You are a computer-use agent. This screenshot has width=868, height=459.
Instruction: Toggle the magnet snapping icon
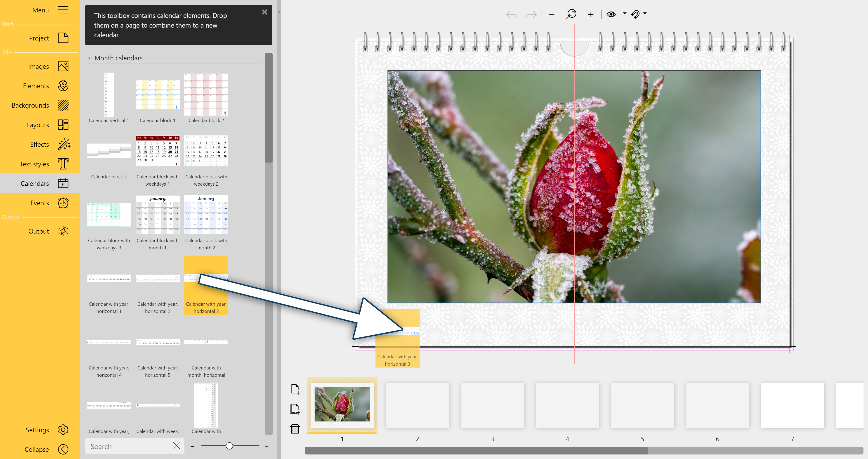635,14
